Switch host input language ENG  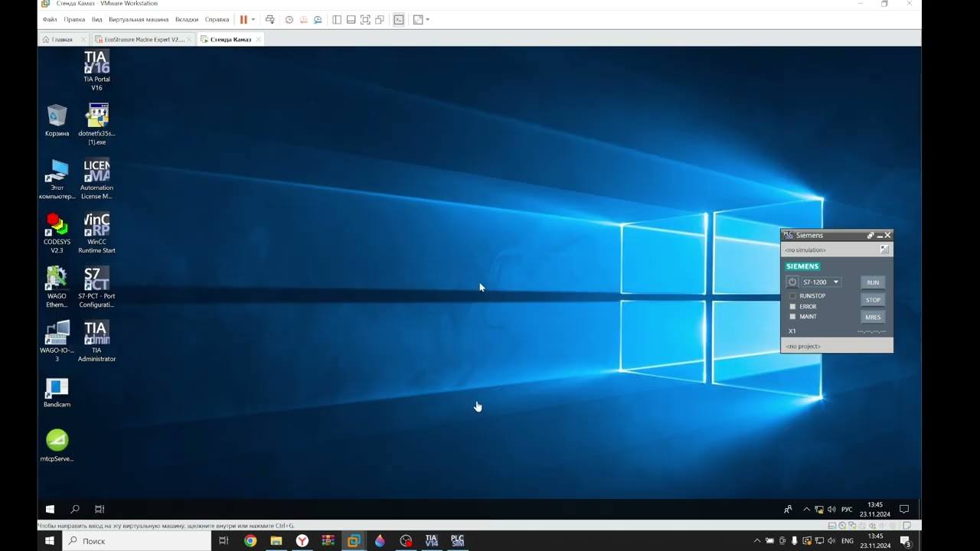[x=848, y=540]
